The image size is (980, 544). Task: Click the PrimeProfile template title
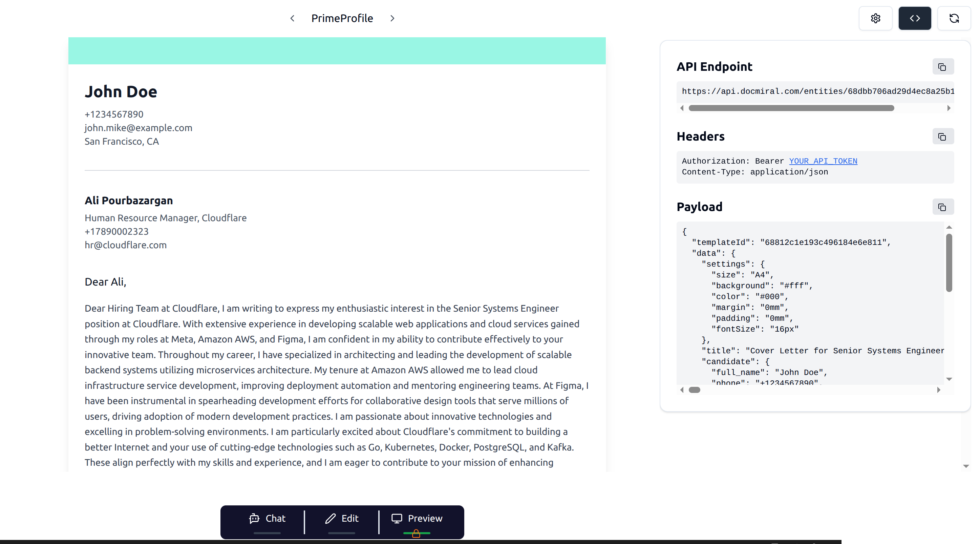342,18
